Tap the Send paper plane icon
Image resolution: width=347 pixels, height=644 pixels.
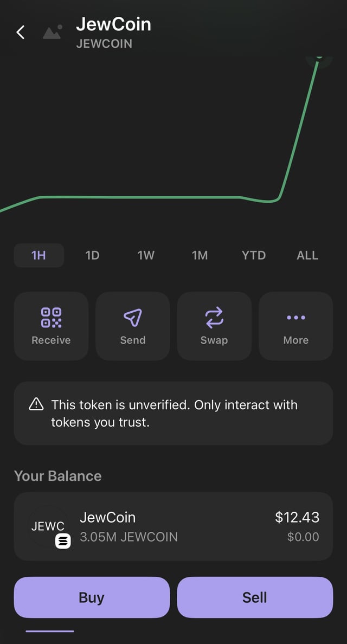click(133, 318)
